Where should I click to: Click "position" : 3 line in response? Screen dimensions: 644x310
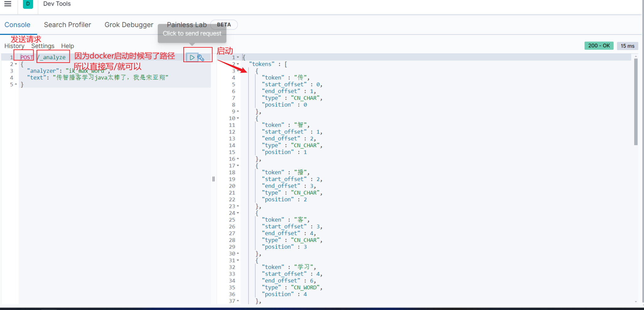click(284, 247)
